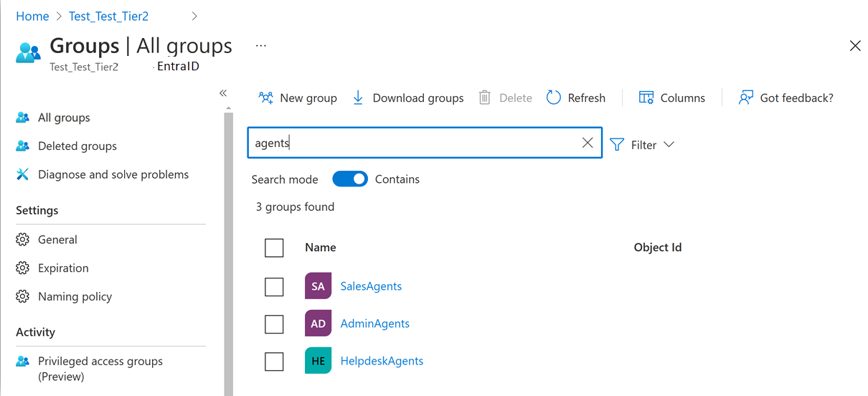
Task: Click the Privileged access groups icon
Action: (23, 362)
